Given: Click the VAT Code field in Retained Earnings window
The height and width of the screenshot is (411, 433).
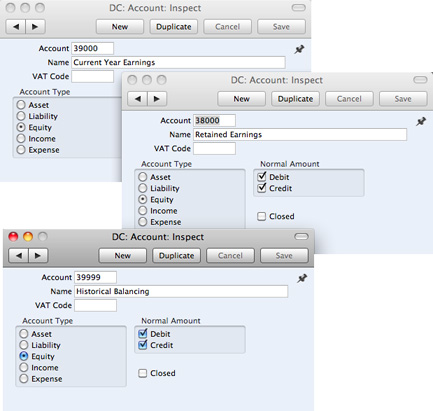Looking at the screenshot, I should click(214, 149).
